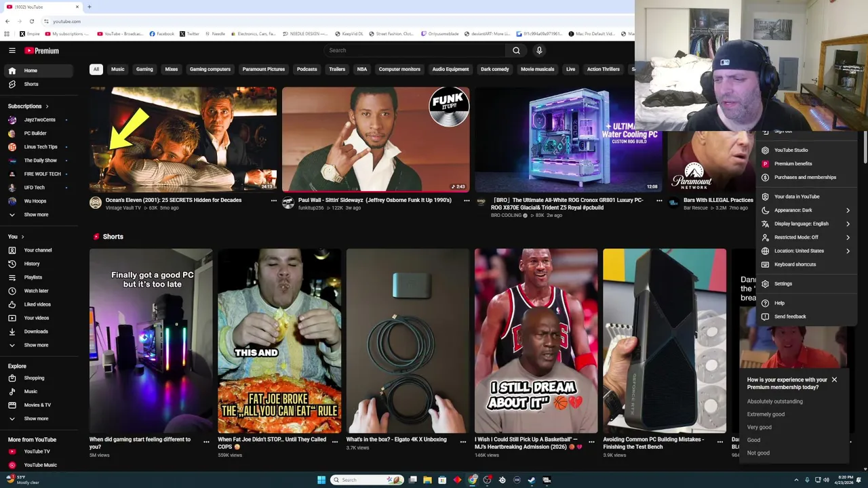Expand Show more under Explore section
Viewport: 868px width, 488px height.
tap(38, 419)
